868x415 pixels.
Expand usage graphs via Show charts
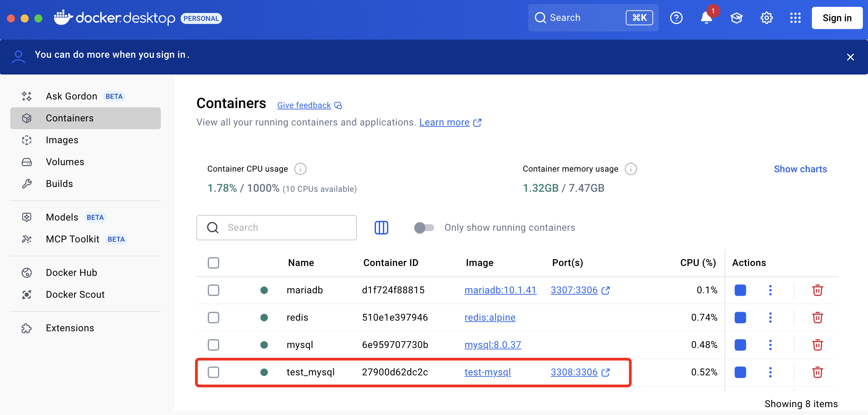pos(800,169)
